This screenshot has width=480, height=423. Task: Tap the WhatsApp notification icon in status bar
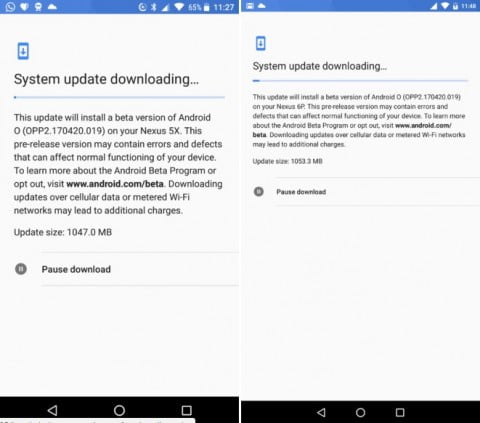(x=10, y=7)
